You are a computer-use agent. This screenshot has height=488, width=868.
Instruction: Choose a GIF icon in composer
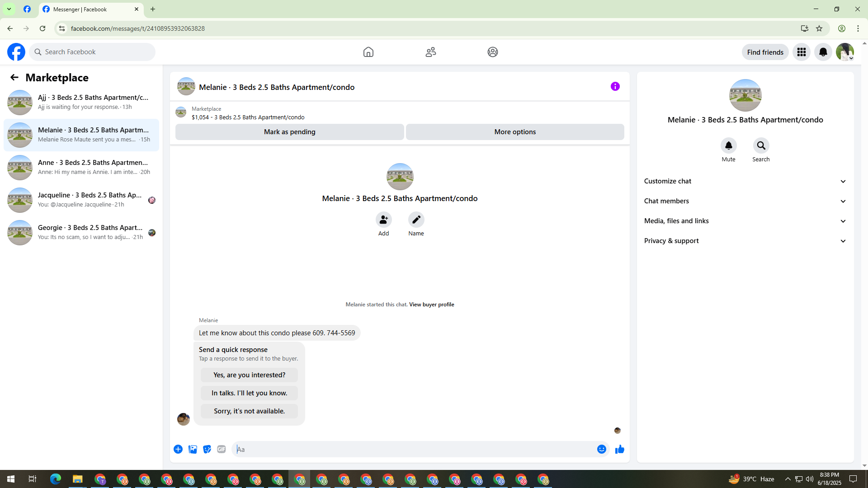point(222,449)
